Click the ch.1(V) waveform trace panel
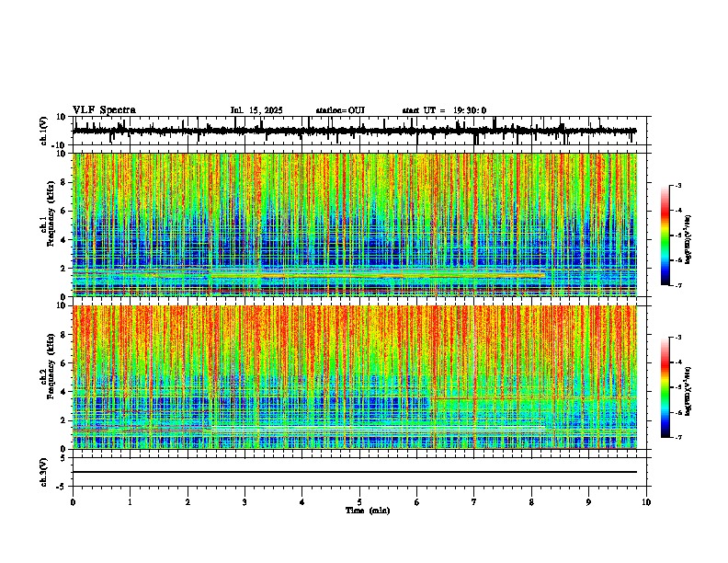728x563 pixels. [x=358, y=131]
